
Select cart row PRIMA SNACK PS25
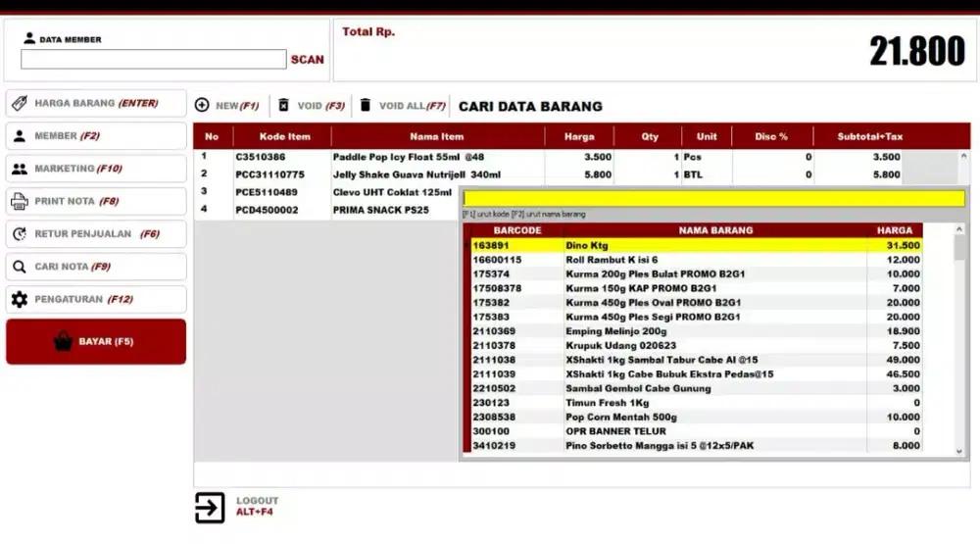(326, 210)
